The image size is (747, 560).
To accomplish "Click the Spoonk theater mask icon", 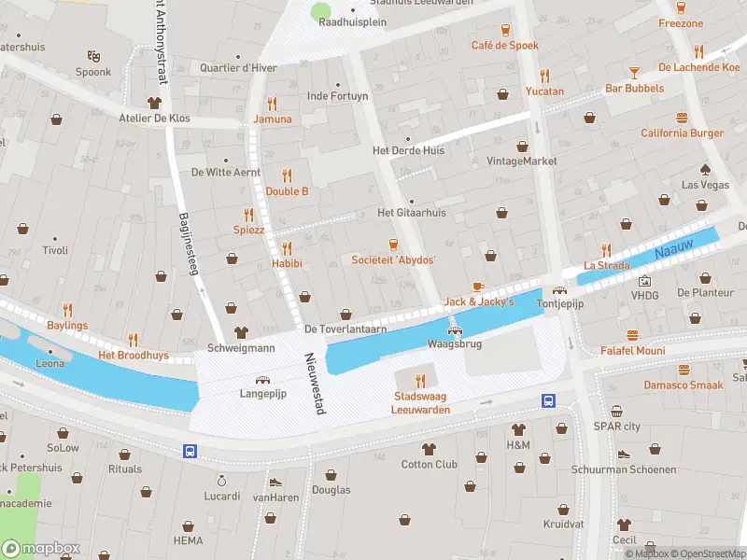I will pos(93,56).
